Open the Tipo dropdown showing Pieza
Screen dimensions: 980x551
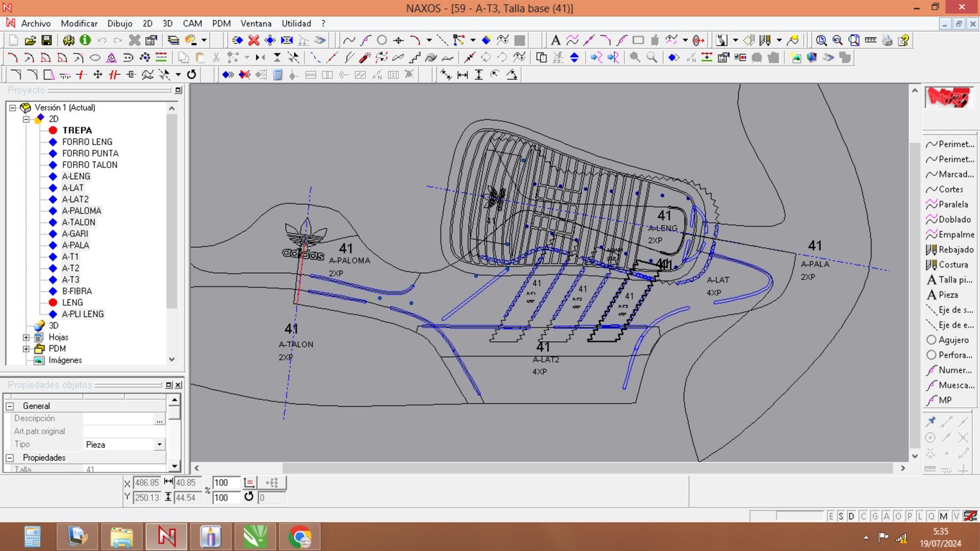[159, 444]
